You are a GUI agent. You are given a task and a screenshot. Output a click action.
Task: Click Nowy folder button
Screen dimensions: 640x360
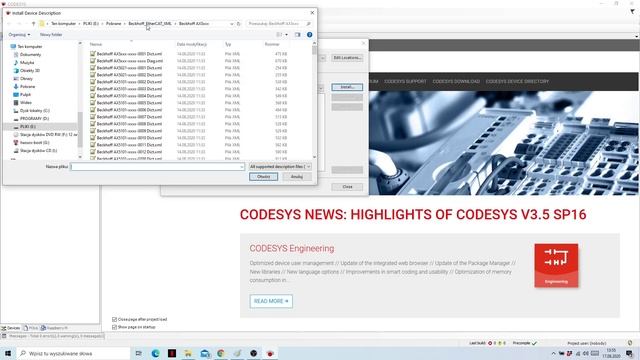51,35
